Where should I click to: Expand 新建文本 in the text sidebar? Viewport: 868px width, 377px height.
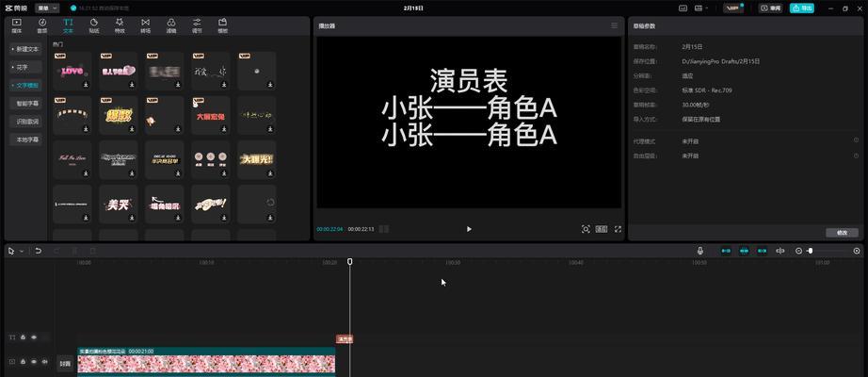[25, 49]
